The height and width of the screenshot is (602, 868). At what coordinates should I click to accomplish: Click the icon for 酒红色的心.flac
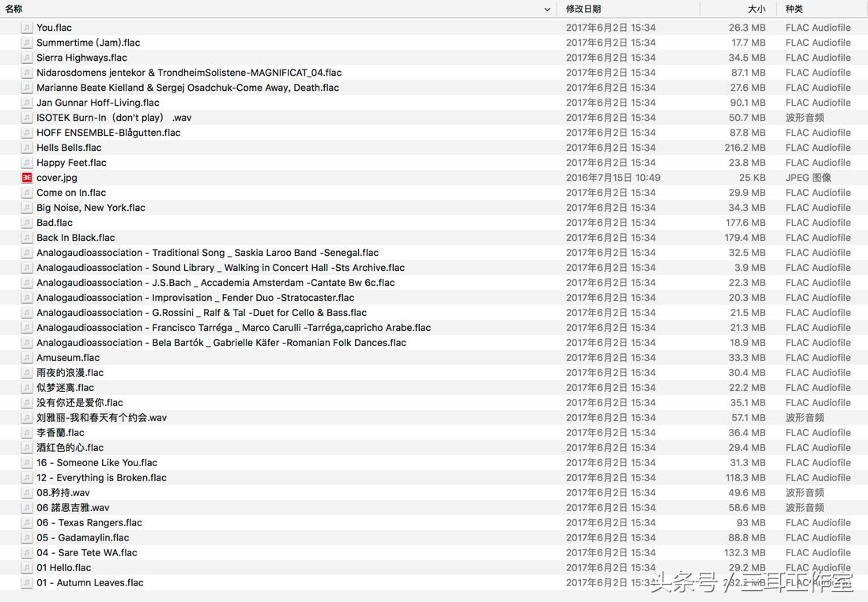point(27,448)
